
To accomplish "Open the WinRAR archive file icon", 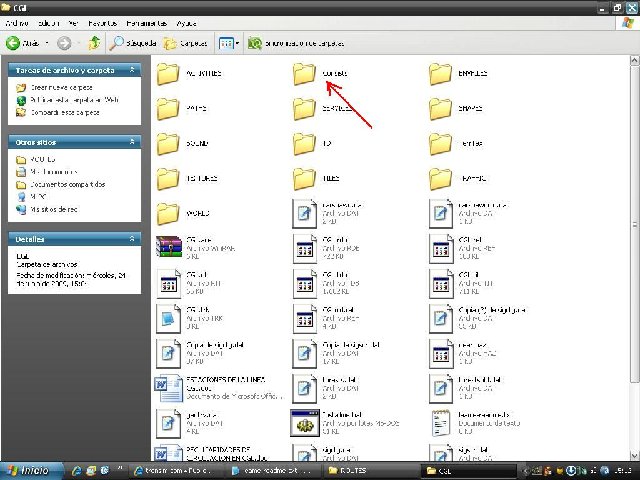I will click(x=169, y=247).
